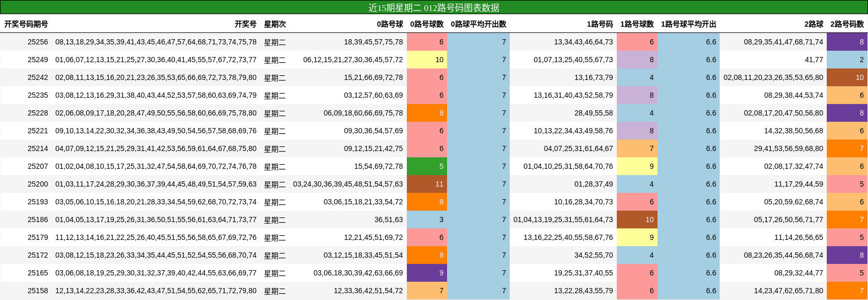The height and width of the screenshot is (300, 868).
Task: Click the '星期二' cell in row 25228
Action: [x=275, y=113]
